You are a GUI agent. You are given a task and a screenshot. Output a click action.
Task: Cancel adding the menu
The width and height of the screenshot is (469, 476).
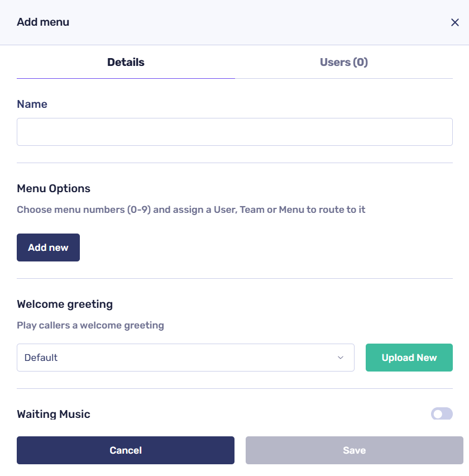click(x=126, y=450)
